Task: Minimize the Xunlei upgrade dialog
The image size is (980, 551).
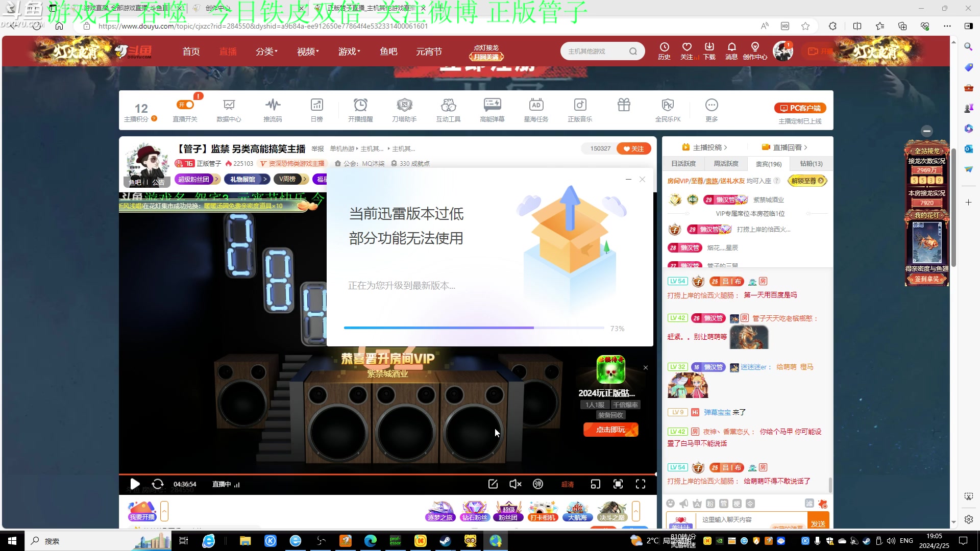Action: click(628, 179)
